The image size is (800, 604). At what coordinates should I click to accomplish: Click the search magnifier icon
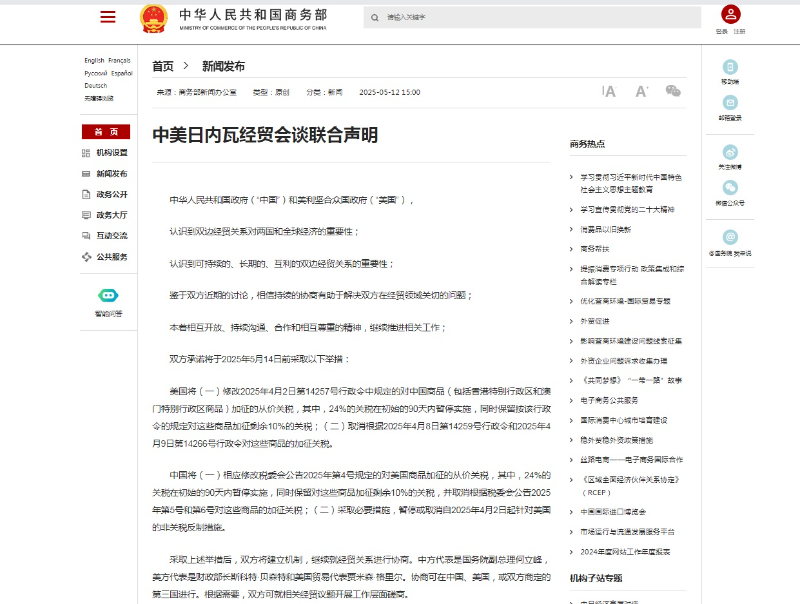coord(374,18)
